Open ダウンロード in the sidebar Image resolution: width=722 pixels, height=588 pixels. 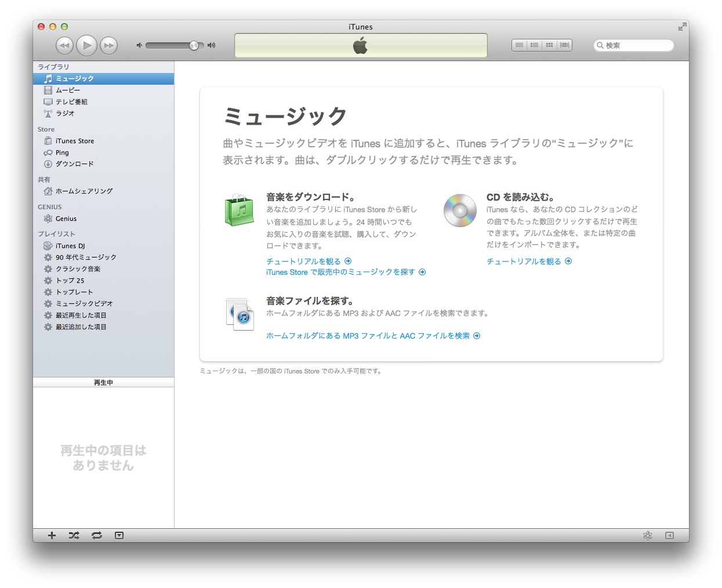pyautogui.click(x=103, y=164)
